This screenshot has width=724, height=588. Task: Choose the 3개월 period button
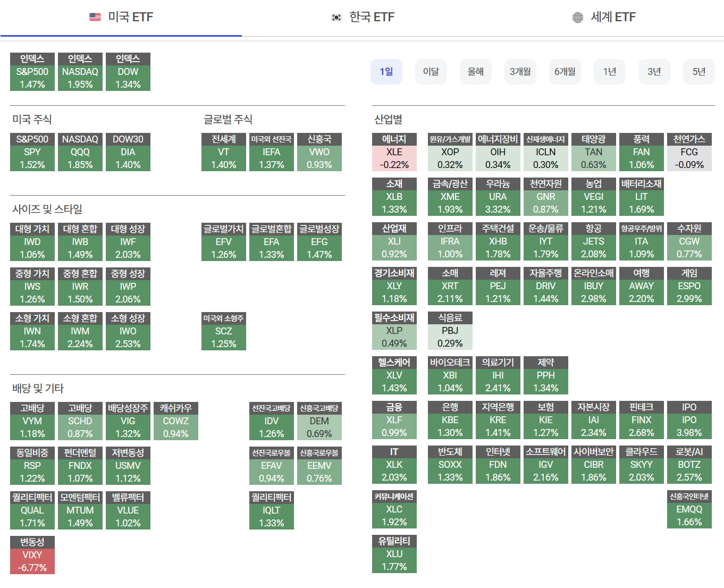[x=520, y=72]
